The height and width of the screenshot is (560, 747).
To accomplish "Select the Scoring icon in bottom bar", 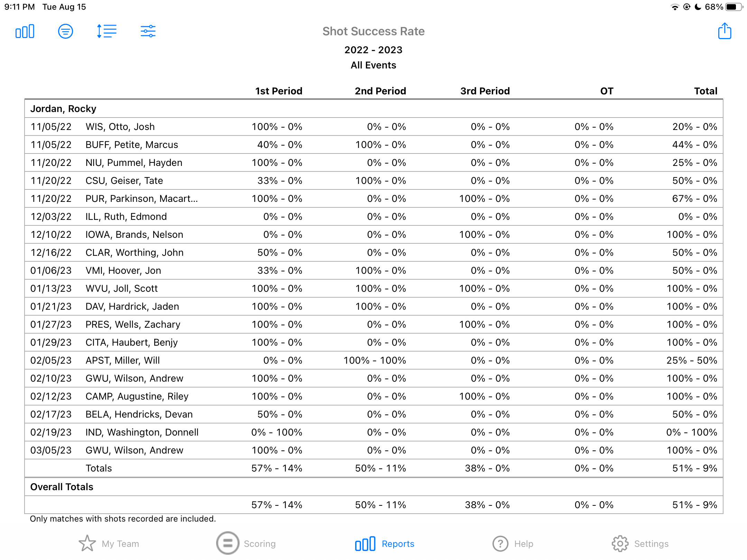I will [227, 543].
